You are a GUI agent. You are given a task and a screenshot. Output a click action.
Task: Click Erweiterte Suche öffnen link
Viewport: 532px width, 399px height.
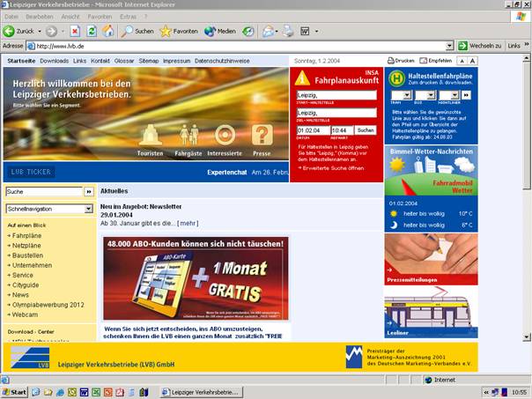pyautogui.click(x=331, y=168)
